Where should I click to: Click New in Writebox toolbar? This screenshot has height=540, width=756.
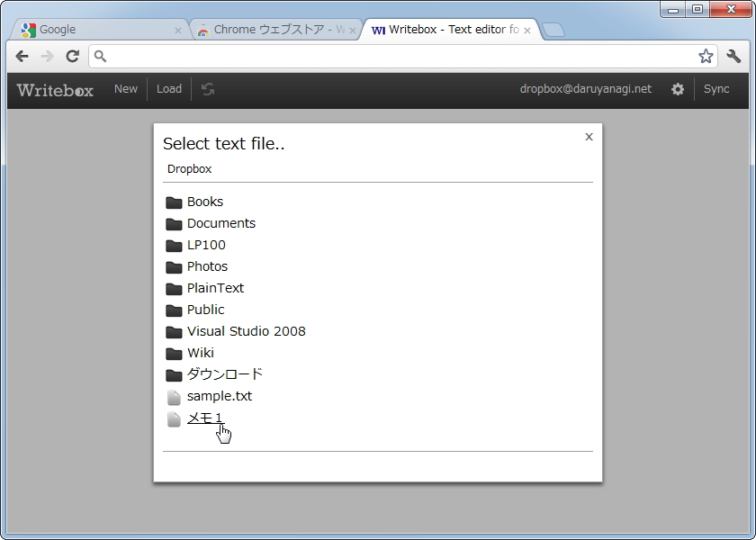point(126,89)
